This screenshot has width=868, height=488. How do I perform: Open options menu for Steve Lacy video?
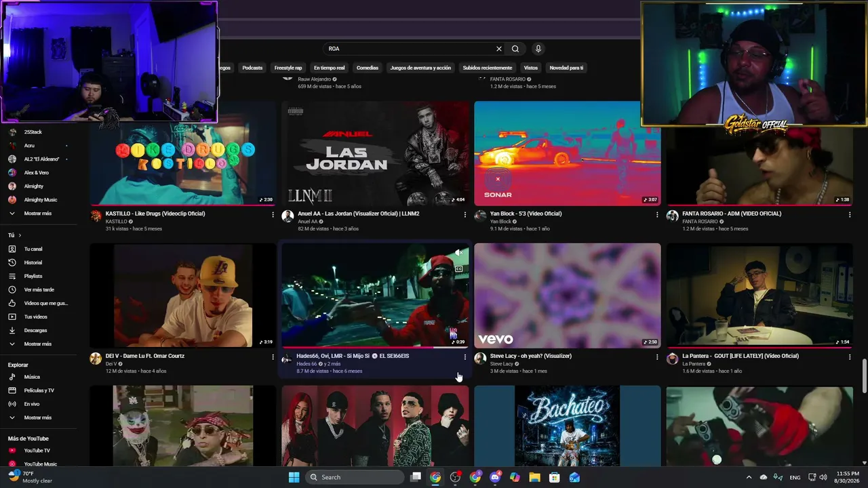(656, 357)
